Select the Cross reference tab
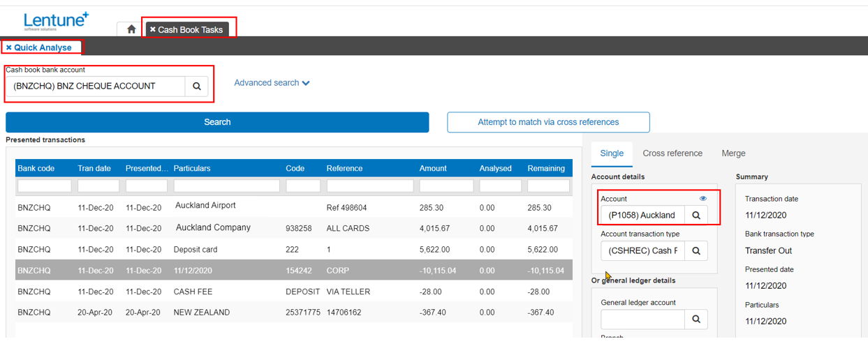 (672, 153)
